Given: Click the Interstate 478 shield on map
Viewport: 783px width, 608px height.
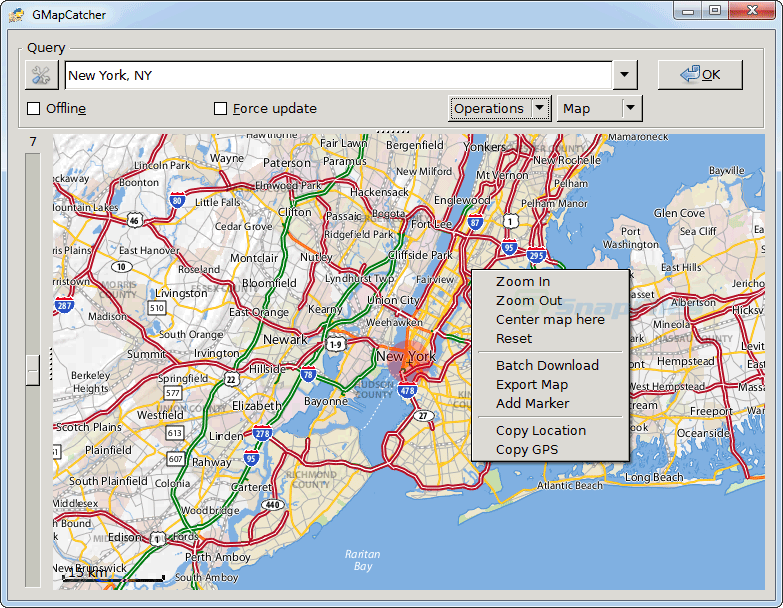Looking at the screenshot, I should coord(407,390).
